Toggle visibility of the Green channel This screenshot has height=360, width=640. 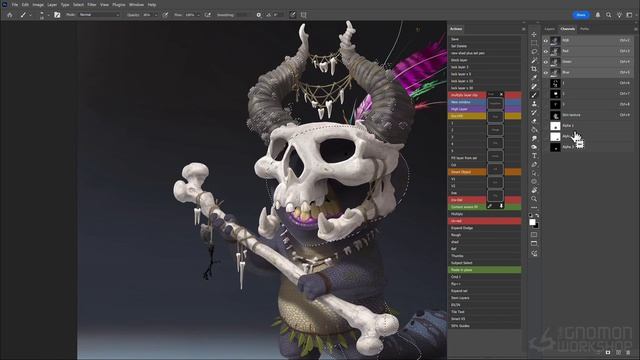click(x=546, y=62)
